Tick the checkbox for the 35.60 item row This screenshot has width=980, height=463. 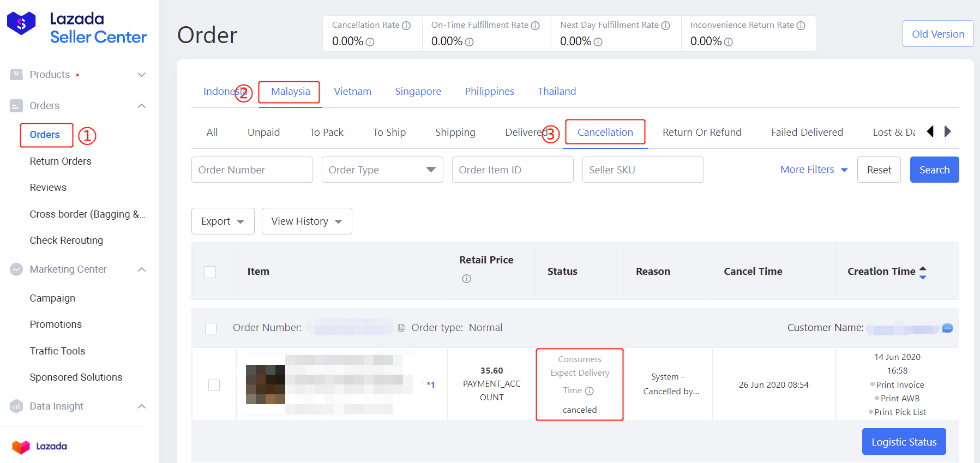pos(214,385)
